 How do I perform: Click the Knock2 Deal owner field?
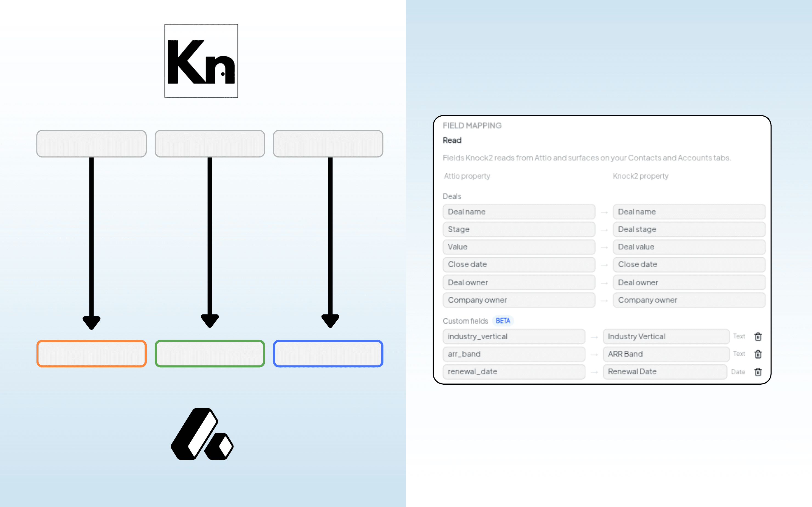click(x=689, y=282)
